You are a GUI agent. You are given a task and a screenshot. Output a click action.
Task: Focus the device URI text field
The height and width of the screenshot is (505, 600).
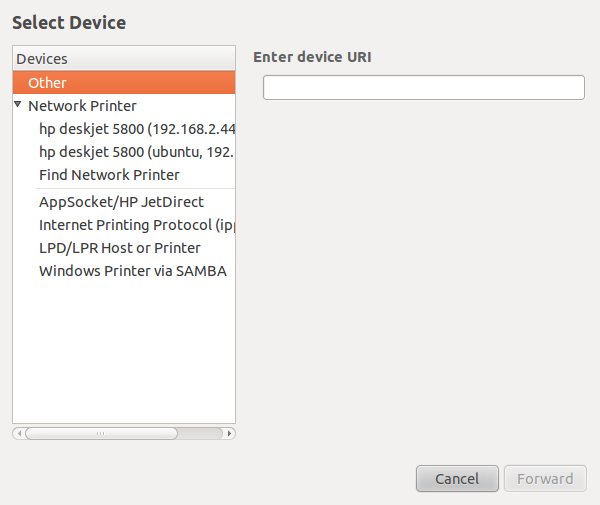point(423,88)
